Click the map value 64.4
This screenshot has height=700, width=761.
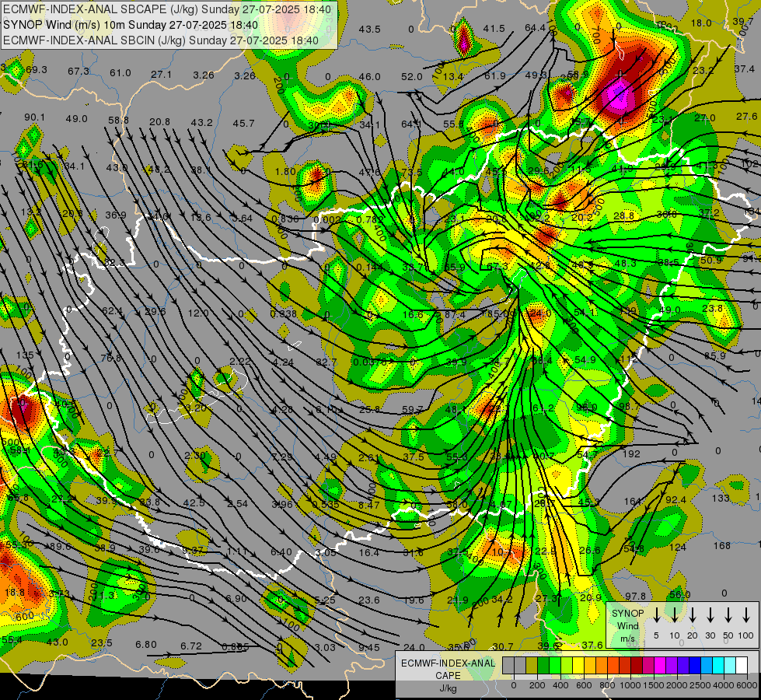535,28
